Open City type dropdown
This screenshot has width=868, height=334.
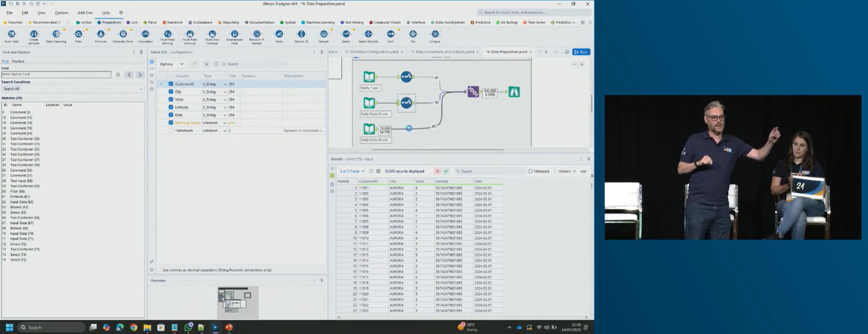tap(225, 92)
